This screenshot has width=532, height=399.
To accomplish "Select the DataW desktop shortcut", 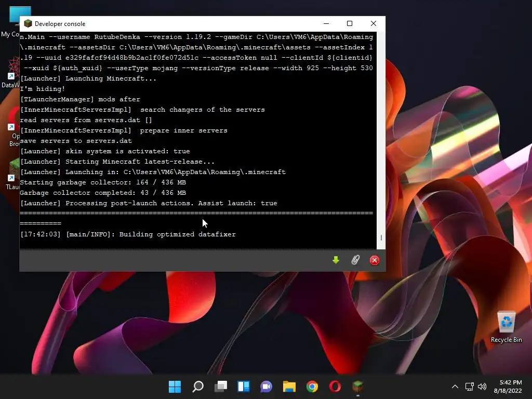I will pyautogui.click(x=10, y=73).
